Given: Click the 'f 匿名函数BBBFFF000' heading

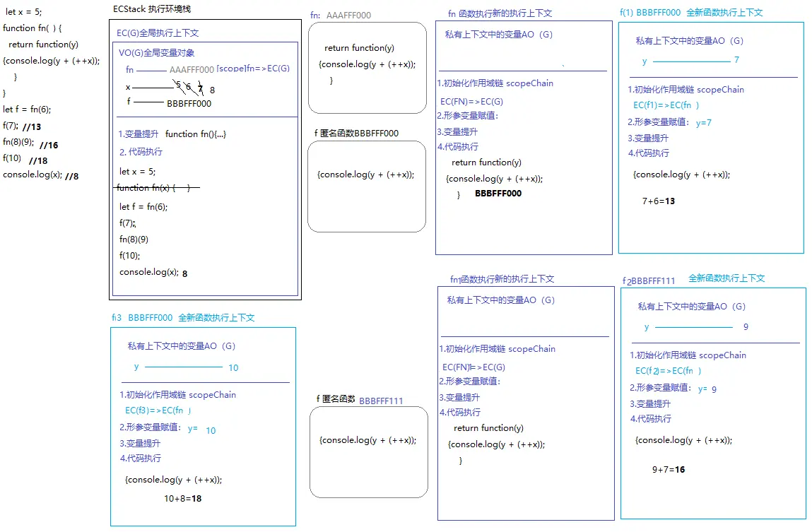Looking at the screenshot, I should (356, 133).
